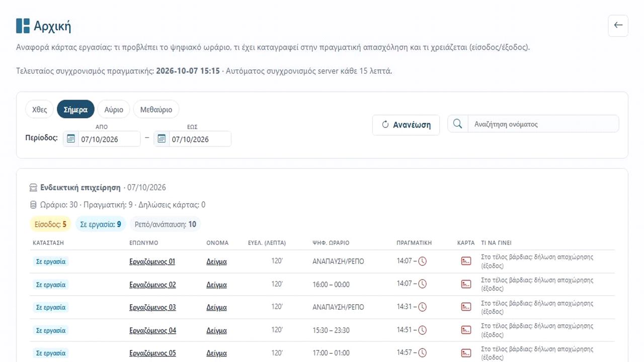Select the Χθες day tab

[x=39, y=110]
